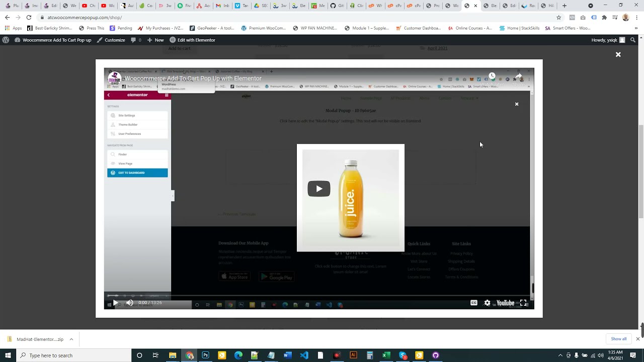Open the YouTube player settings gear
This screenshot has width=644, height=362.
pyautogui.click(x=487, y=303)
